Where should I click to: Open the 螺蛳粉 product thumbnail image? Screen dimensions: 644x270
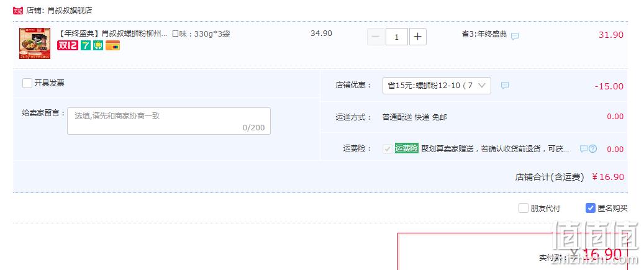point(35,43)
